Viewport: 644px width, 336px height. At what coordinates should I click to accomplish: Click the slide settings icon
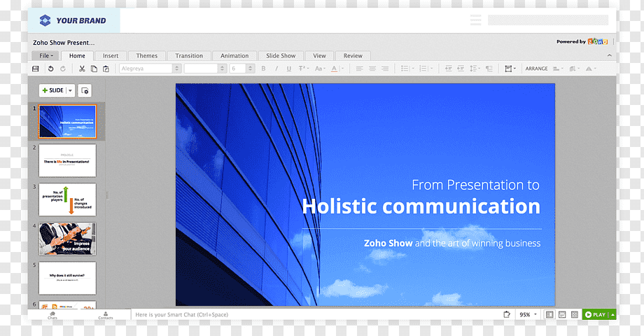coord(85,91)
